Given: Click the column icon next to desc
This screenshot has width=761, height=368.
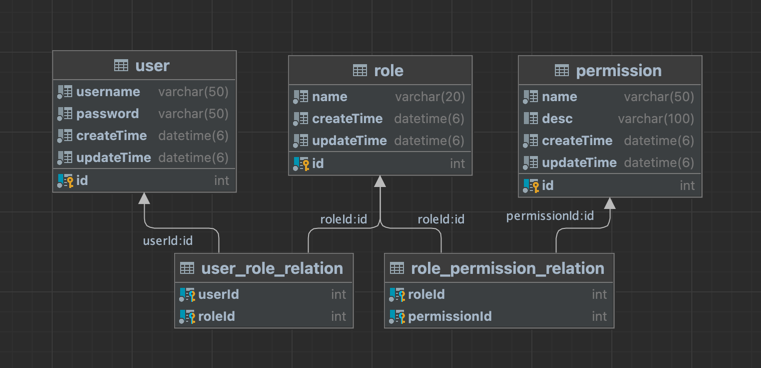Looking at the screenshot, I should coord(530,118).
